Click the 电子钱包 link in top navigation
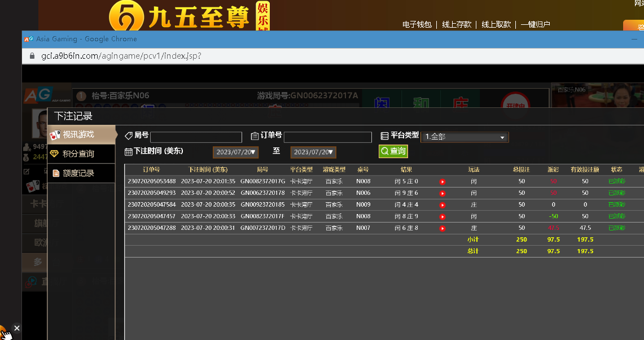The width and height of the screenshot is (644, 340). pyautogui.click(x=417, y=25)
